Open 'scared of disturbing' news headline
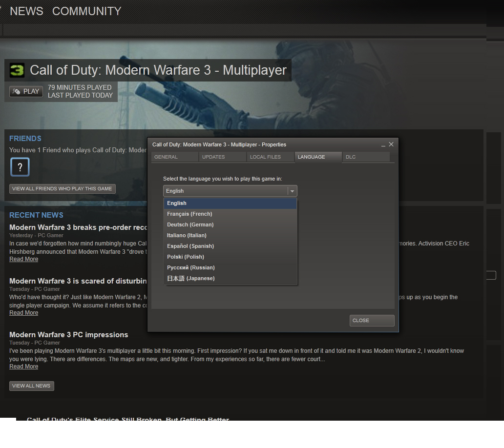The image size is (504, 448). (78, 281)
